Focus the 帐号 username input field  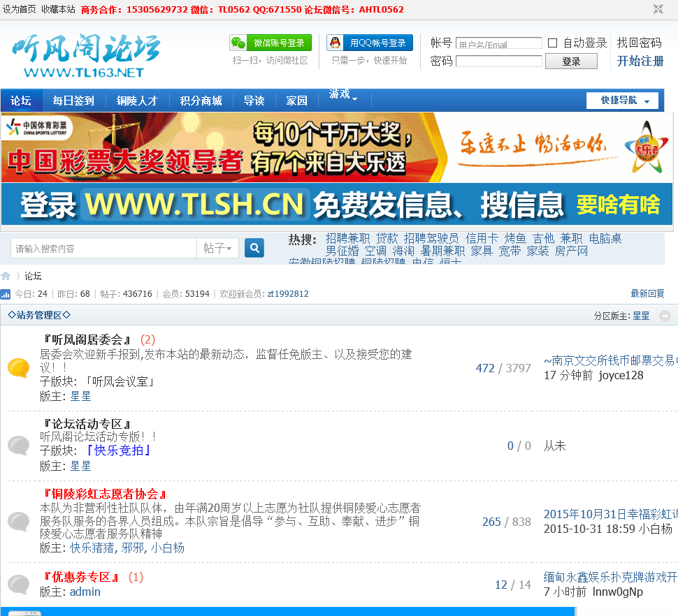[x=498, y=43]
